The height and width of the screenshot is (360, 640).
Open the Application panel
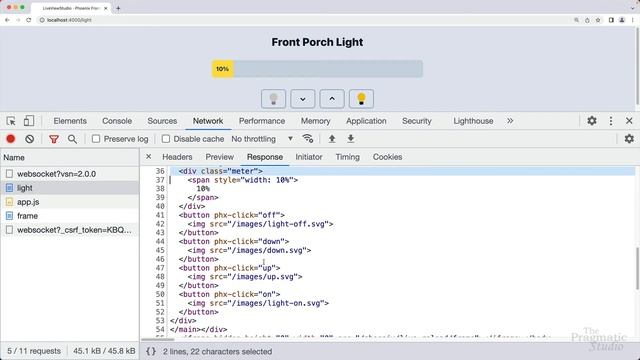click(x=366, y=121)
